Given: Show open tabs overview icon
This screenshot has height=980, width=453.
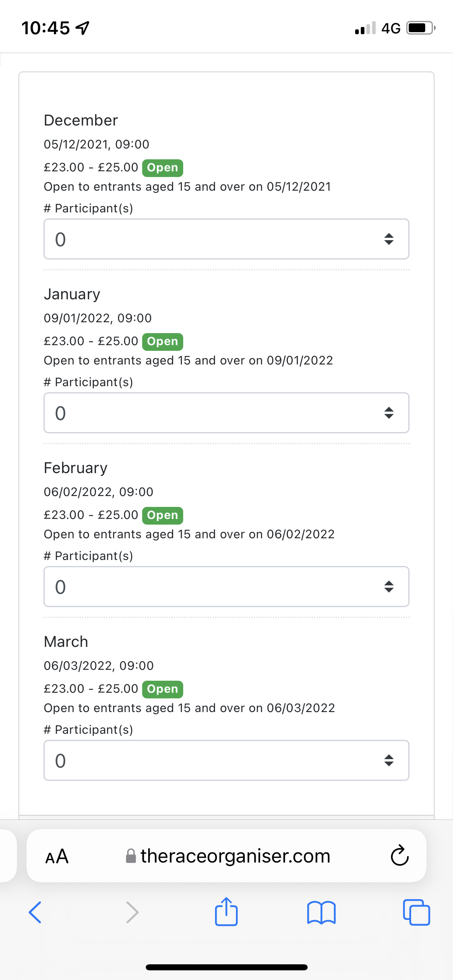Looking at the screenshot, I should click(416, 912).
